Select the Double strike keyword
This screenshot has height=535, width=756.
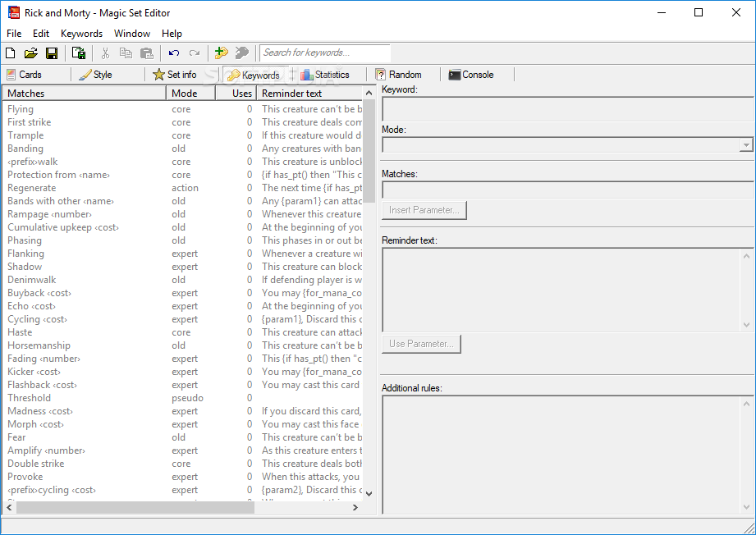pos(182,464)
